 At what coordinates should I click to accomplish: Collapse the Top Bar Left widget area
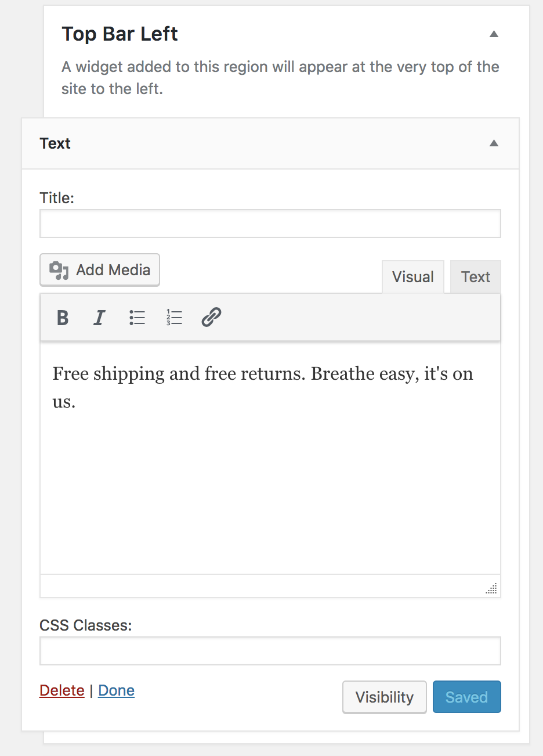coord(494,34)
